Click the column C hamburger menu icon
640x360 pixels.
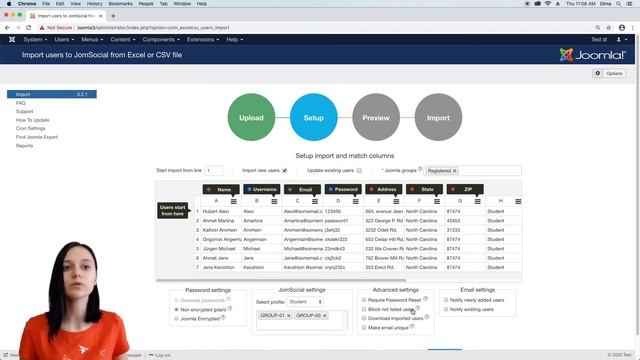(x=315, y=201)
